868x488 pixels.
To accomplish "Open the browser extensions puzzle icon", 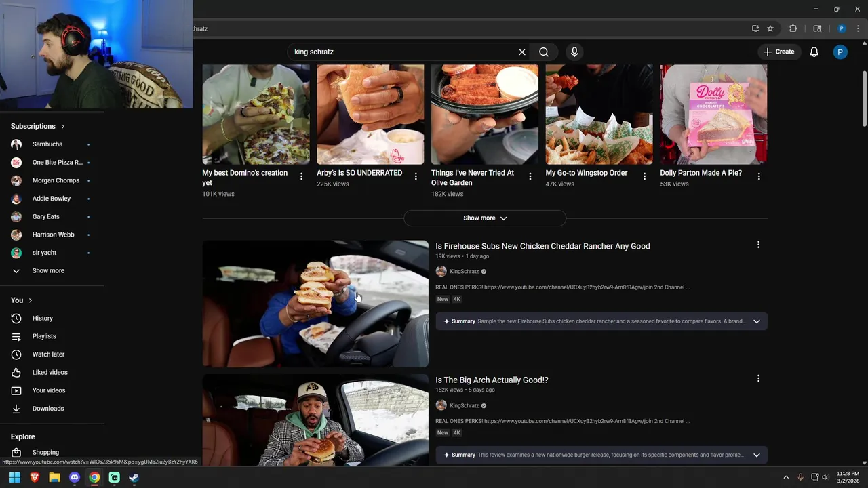I will click(793, 28).
